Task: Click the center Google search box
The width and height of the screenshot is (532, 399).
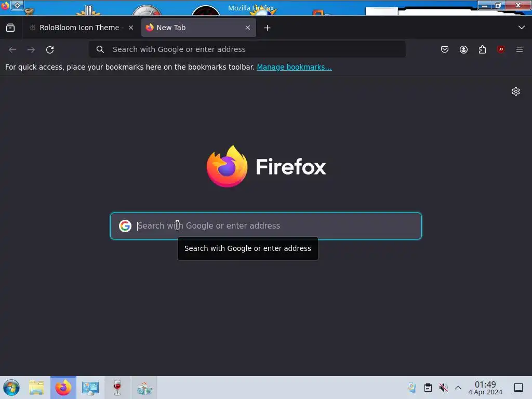Action: tap(266, 226)
